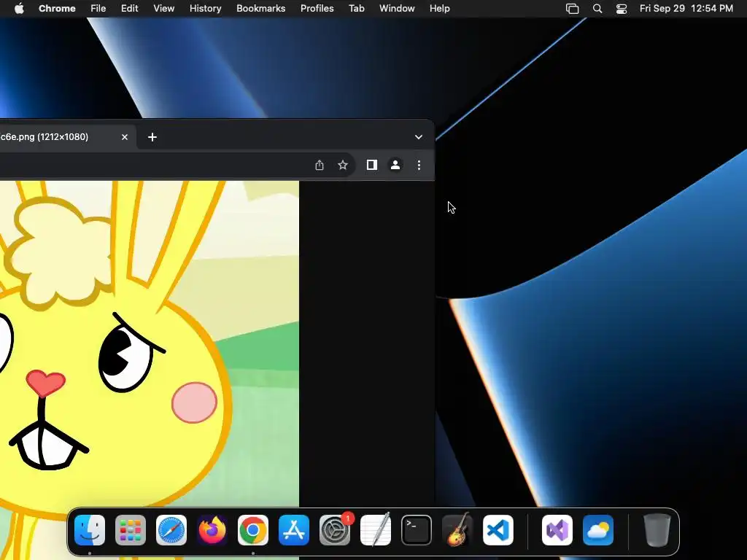The width and height of the screenshot is (747, 560).
Task: Open System Settings from the Dock
Action: [x=335, y=530]
